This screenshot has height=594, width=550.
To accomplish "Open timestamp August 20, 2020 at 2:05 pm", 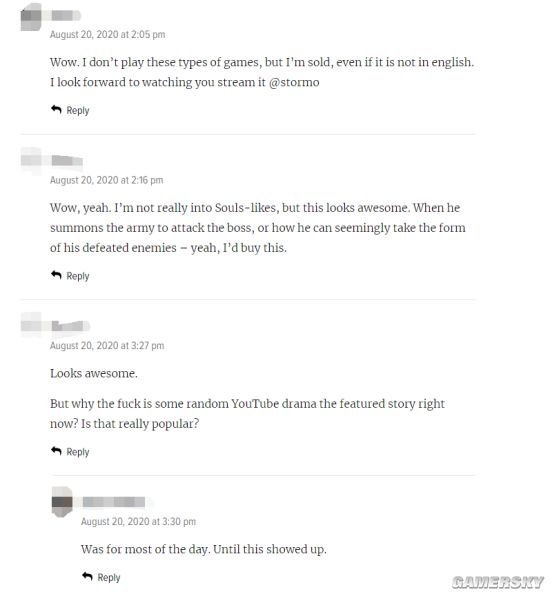I will click(108, 34).
